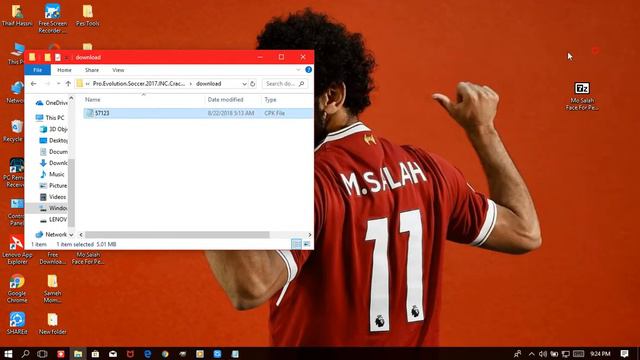The image size is (640, 360).
Task: Open Microsoft Edge from taskbar
Action: coord(148,353)
